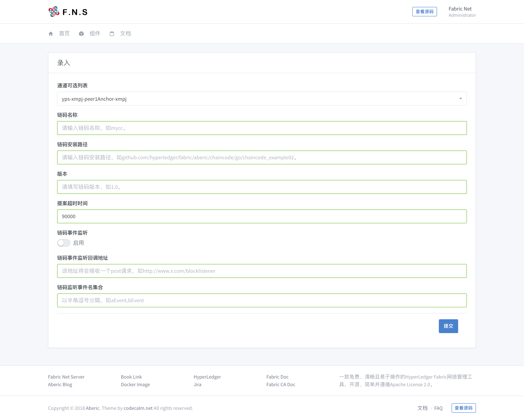The height and width of the screenshot is (420, 524).
Task: Expand the channel list dropdown arrow
Action: pyautogui.click(x=460, y=99)
